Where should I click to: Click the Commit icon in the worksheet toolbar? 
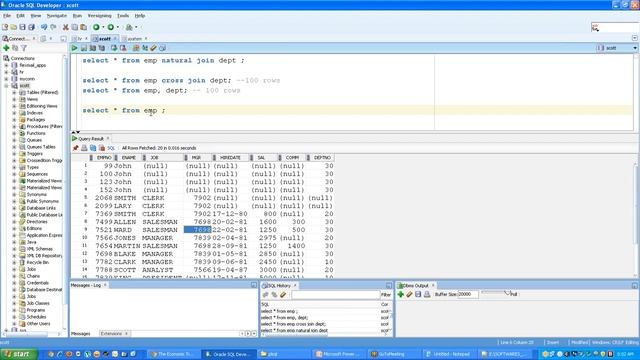coord(114,48)
